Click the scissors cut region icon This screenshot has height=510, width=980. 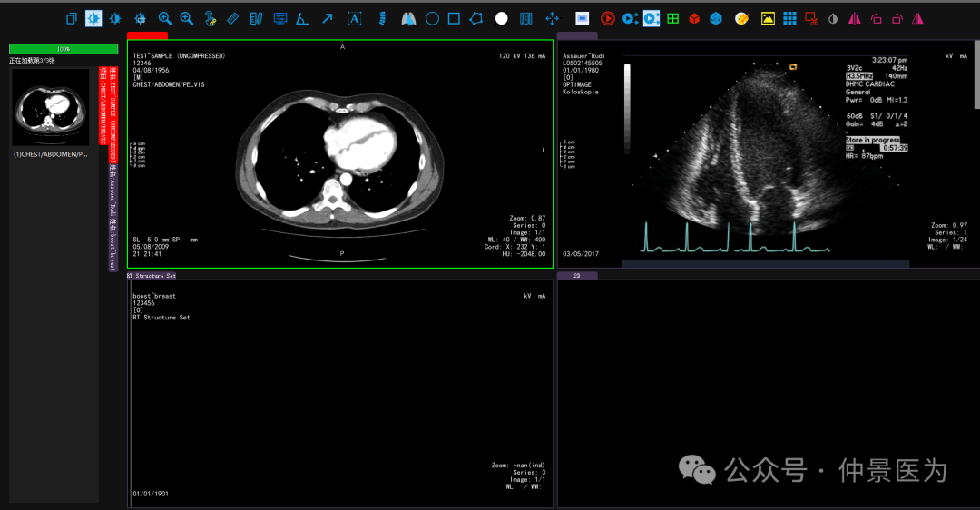pyautogui.click(x=811, y=18)
